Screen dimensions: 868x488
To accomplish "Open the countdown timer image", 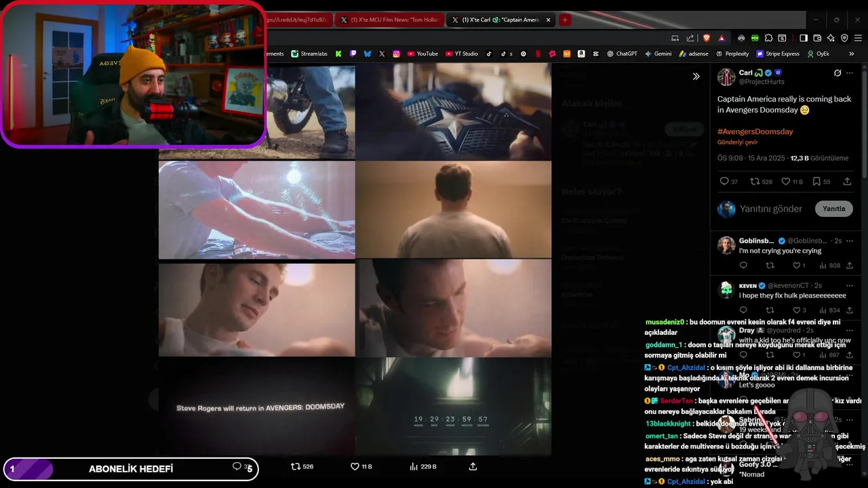I will 453,407.
